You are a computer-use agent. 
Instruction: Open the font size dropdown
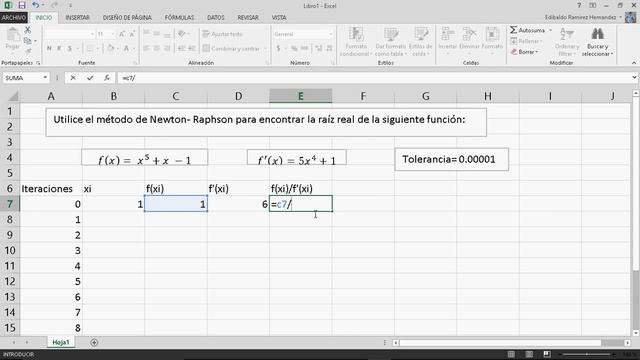(x=113, y=34)
